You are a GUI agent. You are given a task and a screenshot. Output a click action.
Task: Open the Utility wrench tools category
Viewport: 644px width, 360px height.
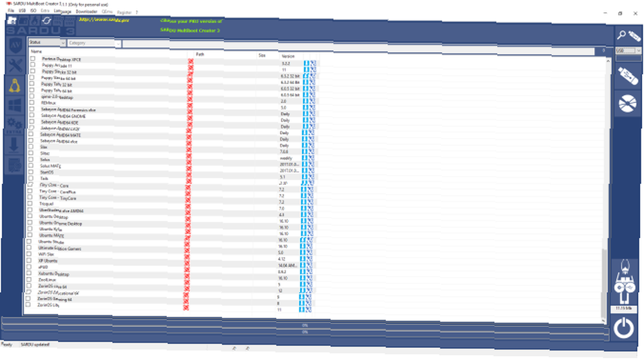pyautogui.click(x=15, y=65)
